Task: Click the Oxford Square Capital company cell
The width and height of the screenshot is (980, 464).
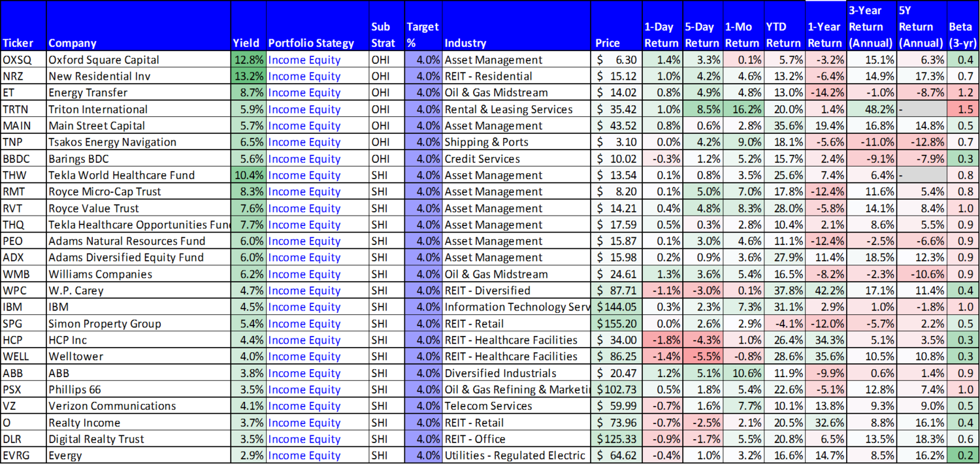Action: tap(139, 60)
